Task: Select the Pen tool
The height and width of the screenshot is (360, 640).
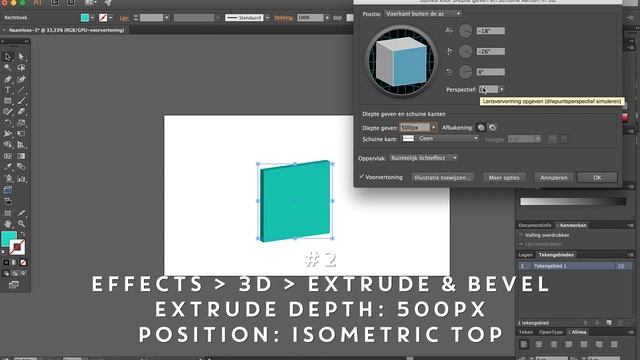Action: click(x=8, y=79)
